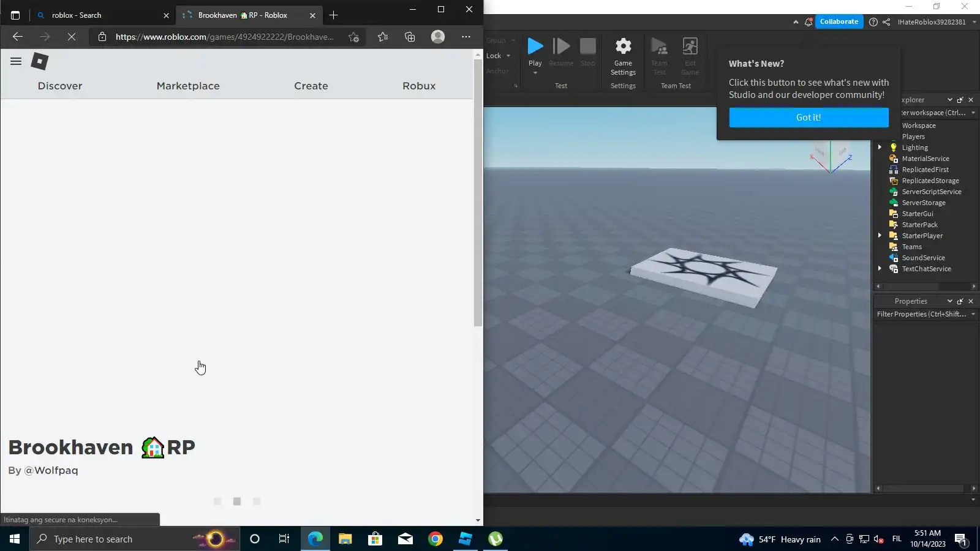Open the Discover tab on Roblox site
The image size is (980, 551).
click(x=60, y=86)
